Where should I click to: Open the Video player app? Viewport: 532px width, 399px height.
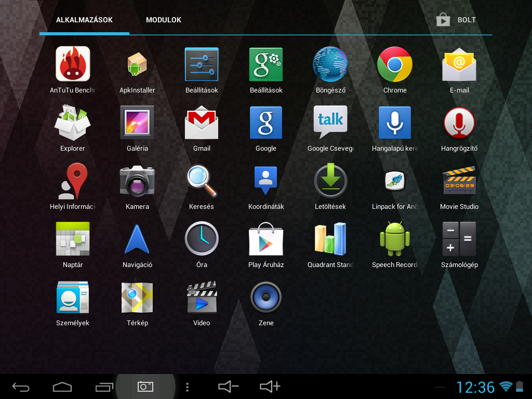pos(202,303)
